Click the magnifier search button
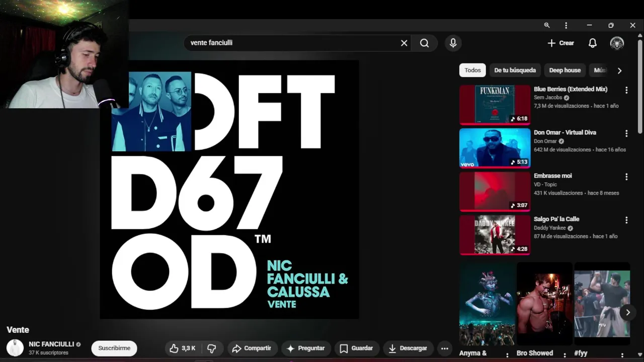Image resolution: width=644 pixels, height=362 pixels. tap(425, 43)
